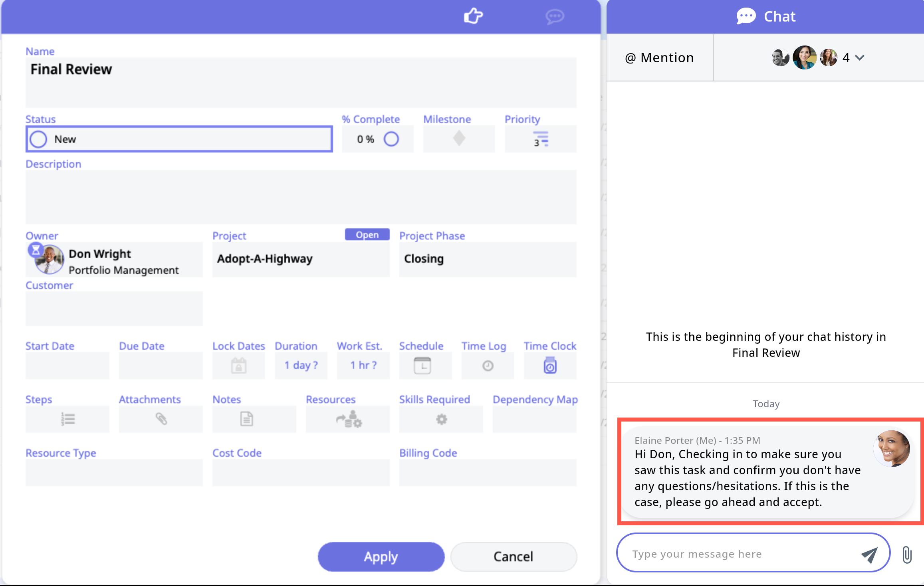
Task: Click the chat bubble icon in header
Action: point(555,16)
